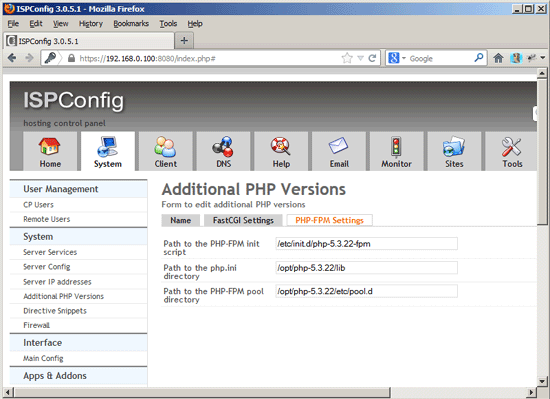Switch to the Name tab
The width and height of the screenshot is (550, 399).
181,220
